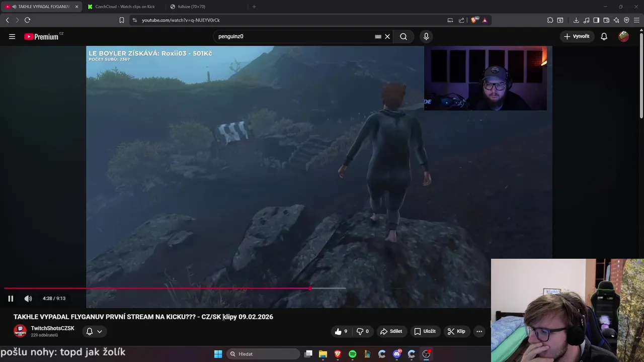Image resolution: width=644 pixels, height=362 pixels.
Task: Open Leo AI sparkle icon
Action: click(x=616, y=20)
